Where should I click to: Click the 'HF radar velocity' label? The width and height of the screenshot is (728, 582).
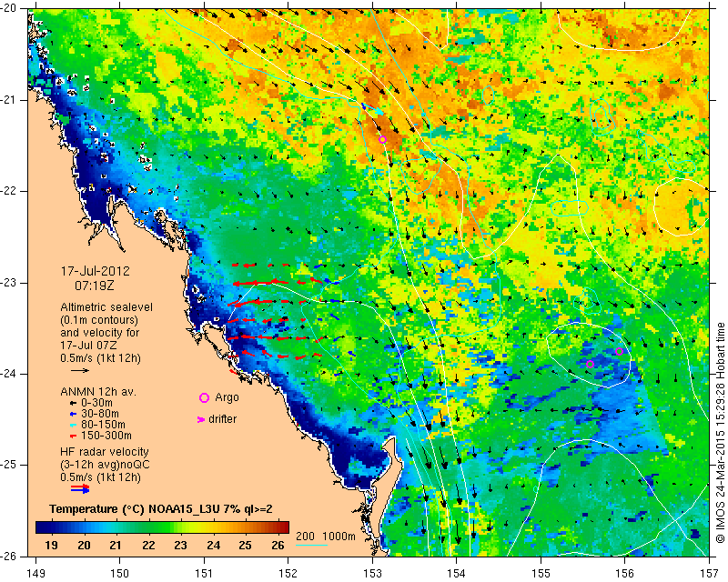[x=105, y=452]
